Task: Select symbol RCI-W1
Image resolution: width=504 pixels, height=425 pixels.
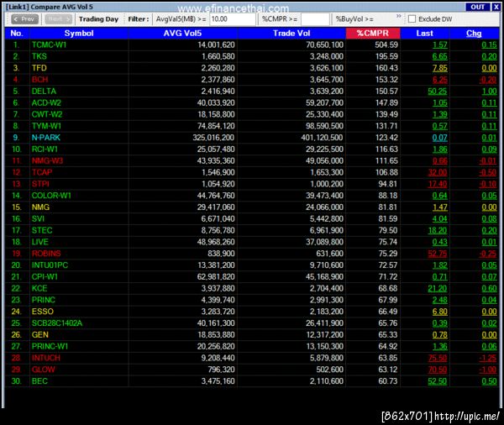Action: tap(45, 150)
